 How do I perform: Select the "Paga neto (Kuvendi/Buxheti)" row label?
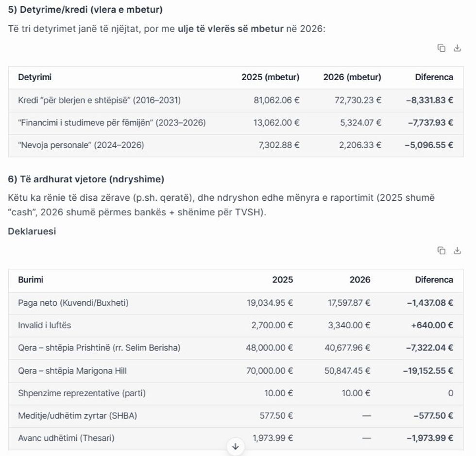73,303
